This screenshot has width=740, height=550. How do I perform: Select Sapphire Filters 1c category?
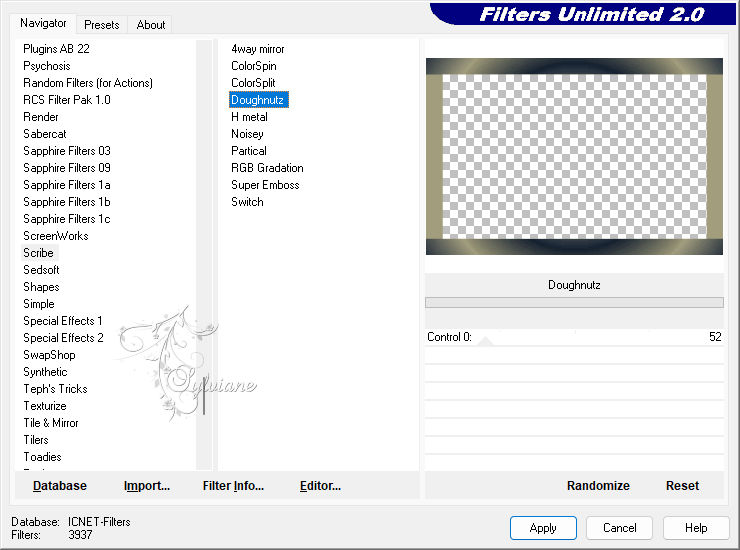point(67,219)
